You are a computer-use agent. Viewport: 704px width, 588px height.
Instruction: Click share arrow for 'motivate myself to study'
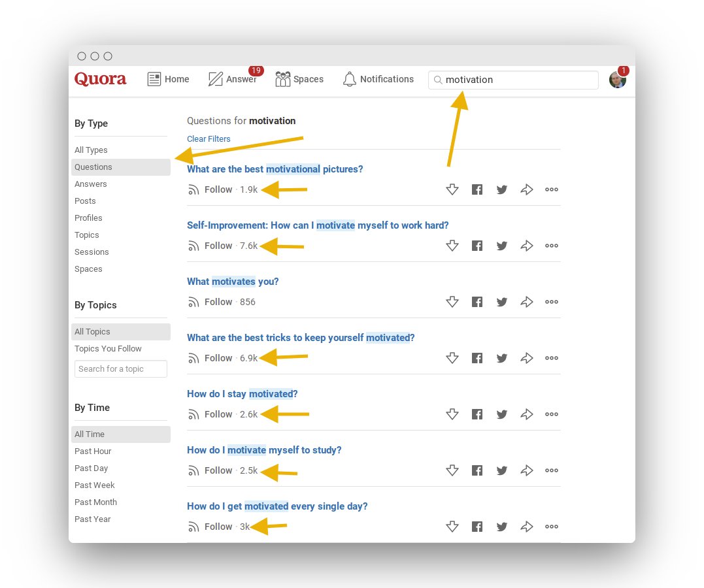point(527,470)
